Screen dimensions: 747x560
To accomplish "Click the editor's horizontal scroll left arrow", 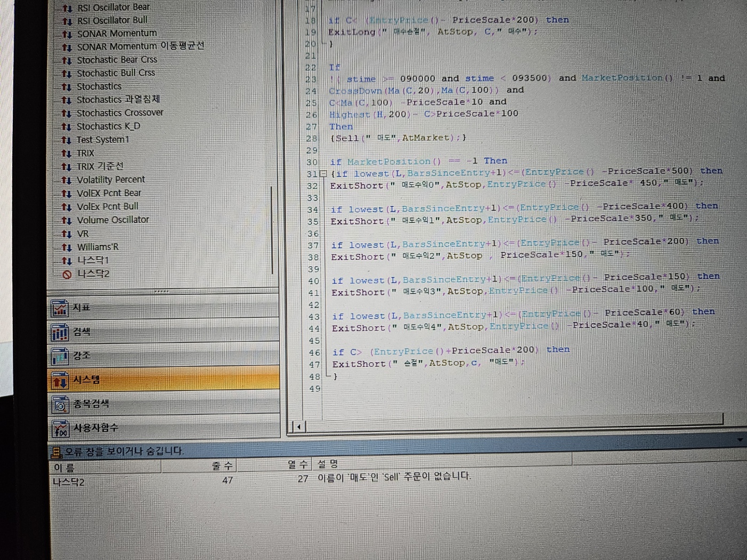I will 298,426.
